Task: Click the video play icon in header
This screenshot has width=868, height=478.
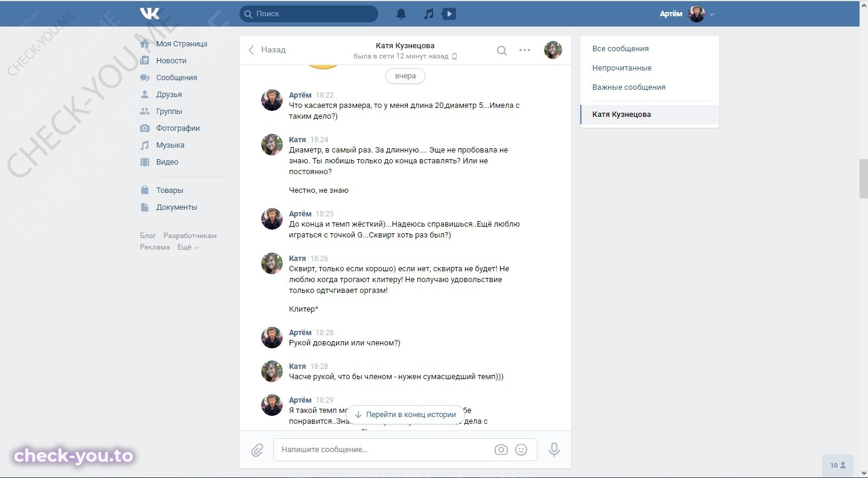Action: pyautogui.click(x=448, y=13)
